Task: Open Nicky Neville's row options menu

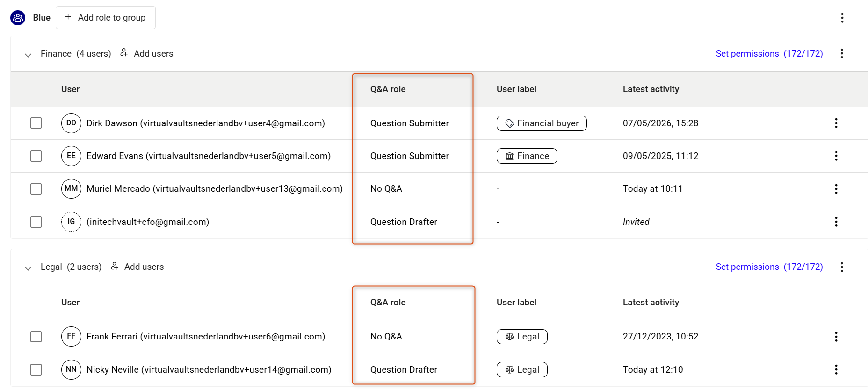Action: 836,369
